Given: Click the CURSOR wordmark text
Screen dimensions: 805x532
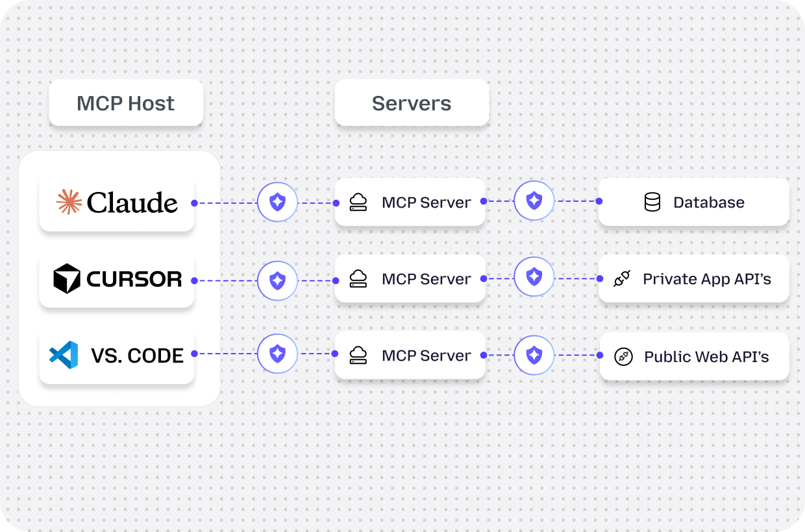Looking at the screenshot, I should coord(134,280).
